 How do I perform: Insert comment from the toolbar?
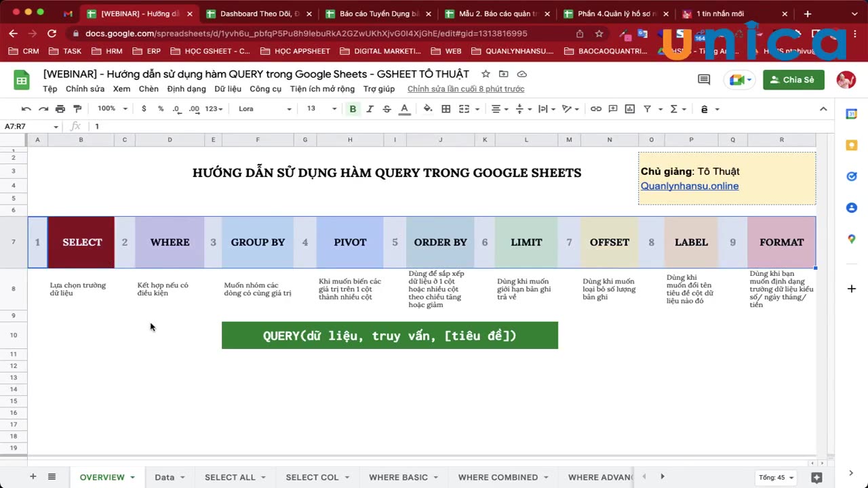point(613,109)
